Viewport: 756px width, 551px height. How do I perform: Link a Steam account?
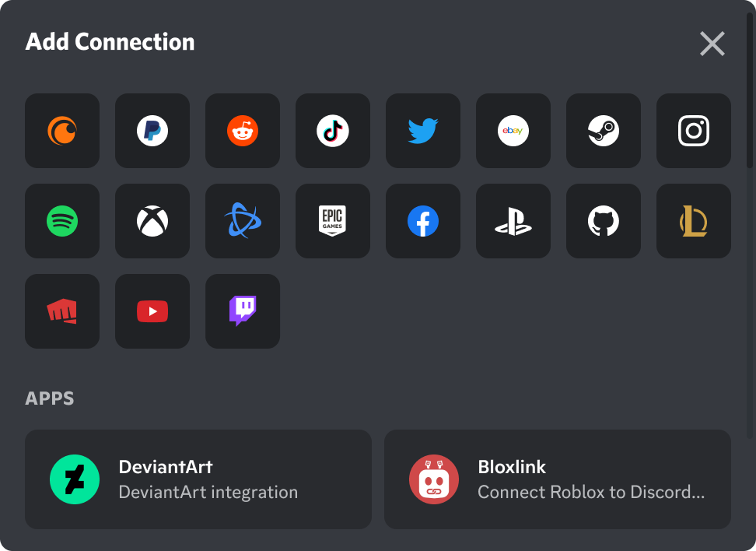click(603, 131)
